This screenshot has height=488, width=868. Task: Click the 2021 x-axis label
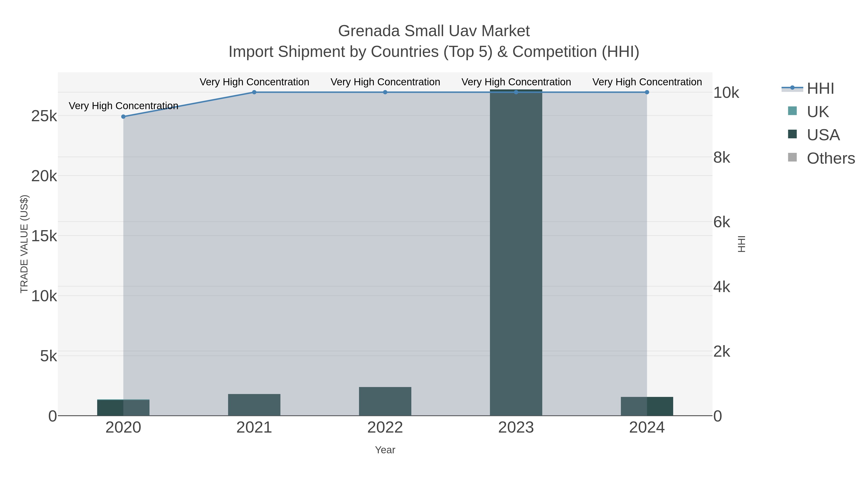tap(254, 428)
